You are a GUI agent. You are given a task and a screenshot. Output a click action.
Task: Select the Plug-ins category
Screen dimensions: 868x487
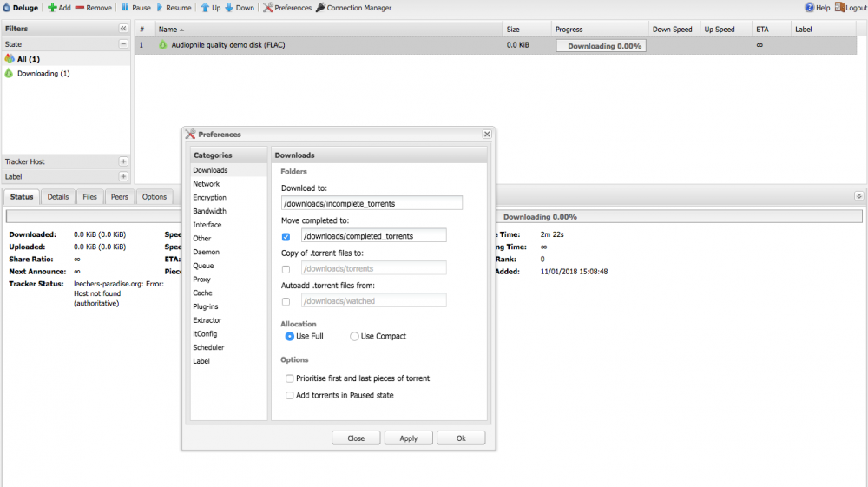(x=228, y=306)
